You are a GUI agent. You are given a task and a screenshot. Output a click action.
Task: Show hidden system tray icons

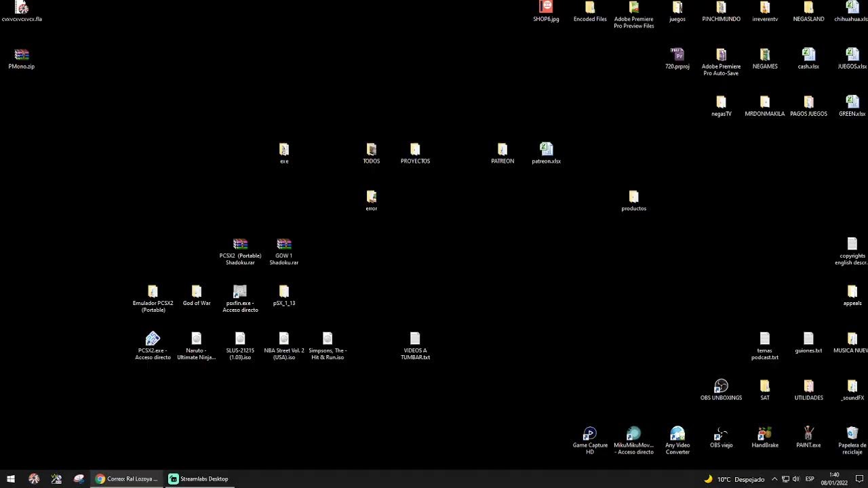tap(774, 479)
